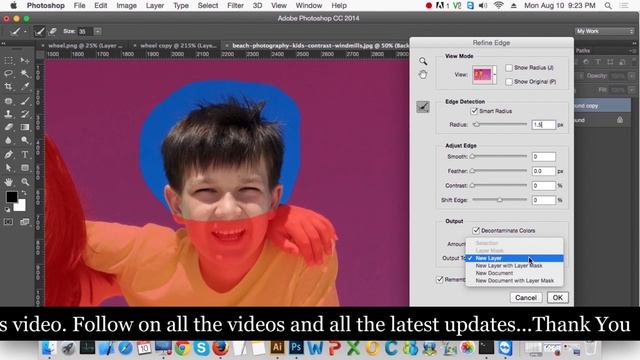Click the Radius value input field
The width and height of the screenshot is (640, 360).
click(544, 124)
